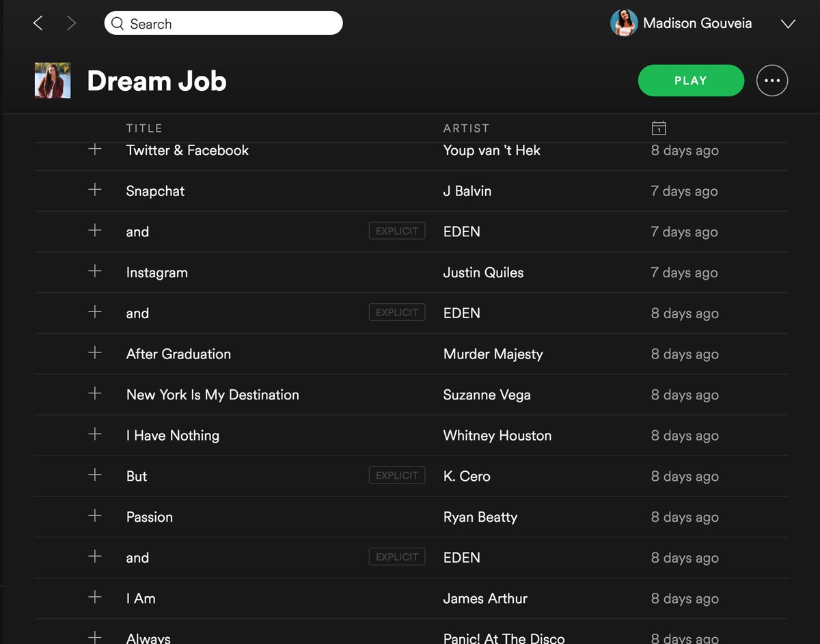Screen dimensions: 820x644
Task: Select the After Graduation track title
Action: point(178,354)
